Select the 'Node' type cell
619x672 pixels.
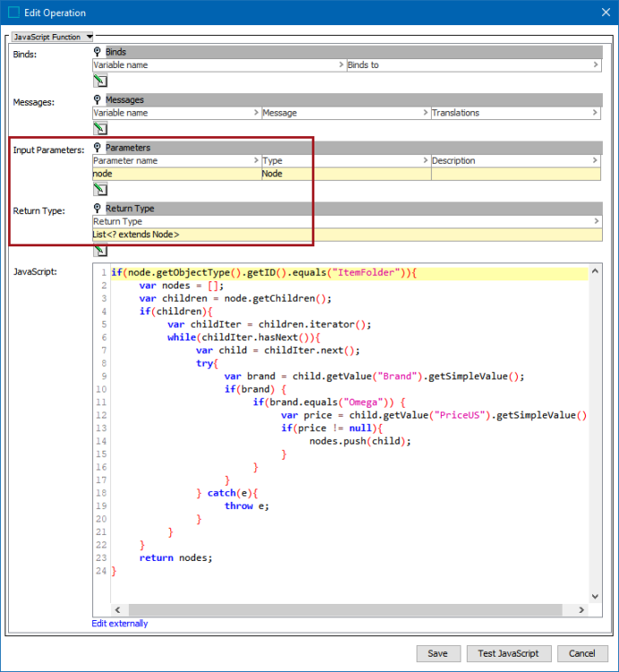[x=346, y=174]
